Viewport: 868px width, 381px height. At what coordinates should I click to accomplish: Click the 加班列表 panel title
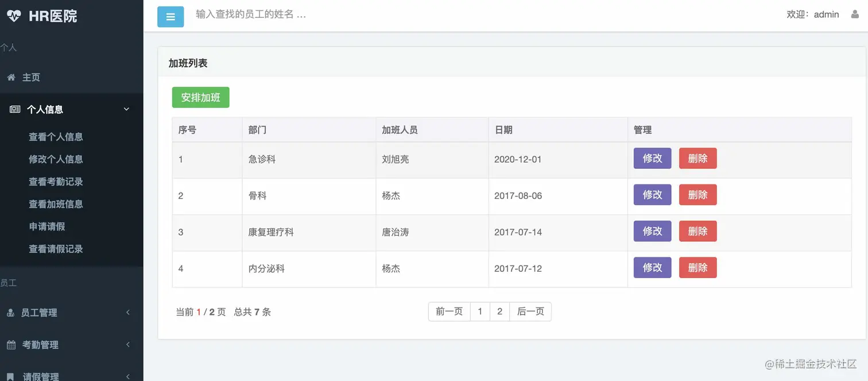[188, 63]
